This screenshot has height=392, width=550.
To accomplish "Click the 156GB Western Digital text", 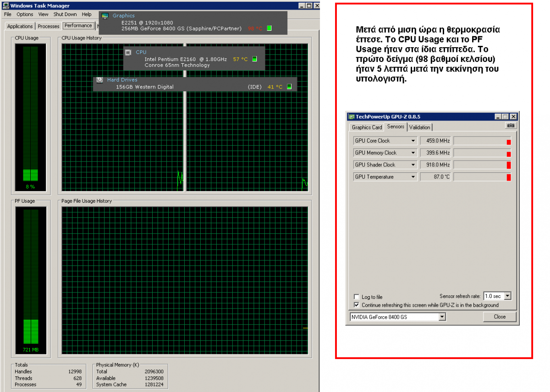I will click(145, 87).
